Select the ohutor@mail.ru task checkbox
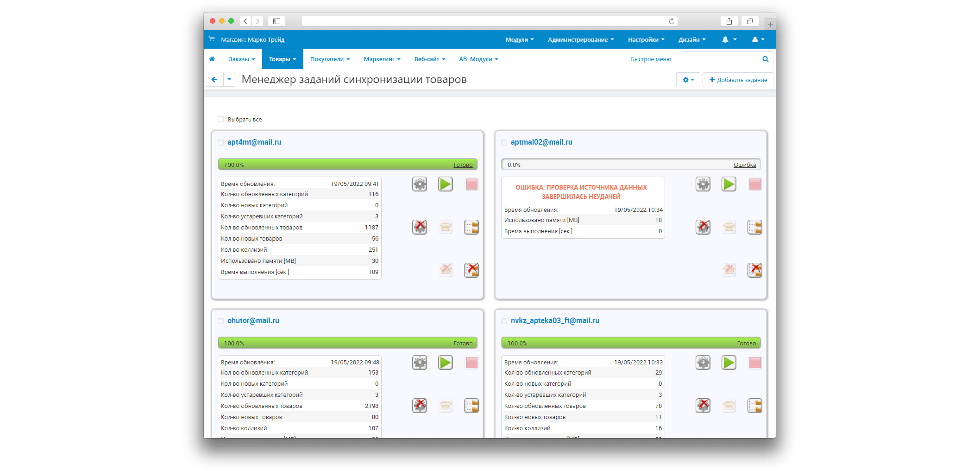This screenshot has width=980, height=471. (x=221, y=321)
